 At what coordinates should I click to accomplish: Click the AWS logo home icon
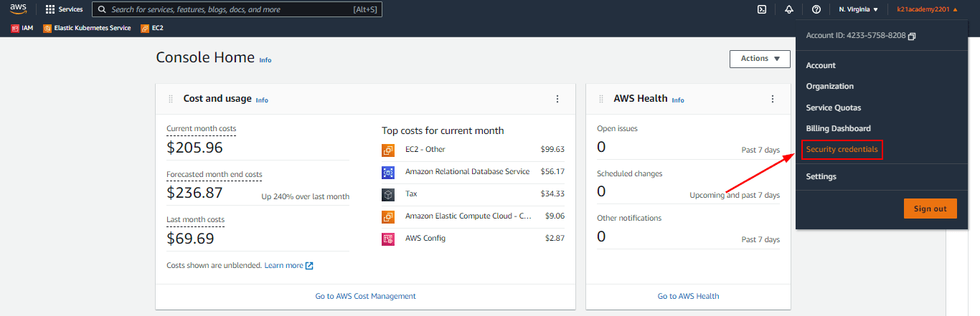[18, 9]
